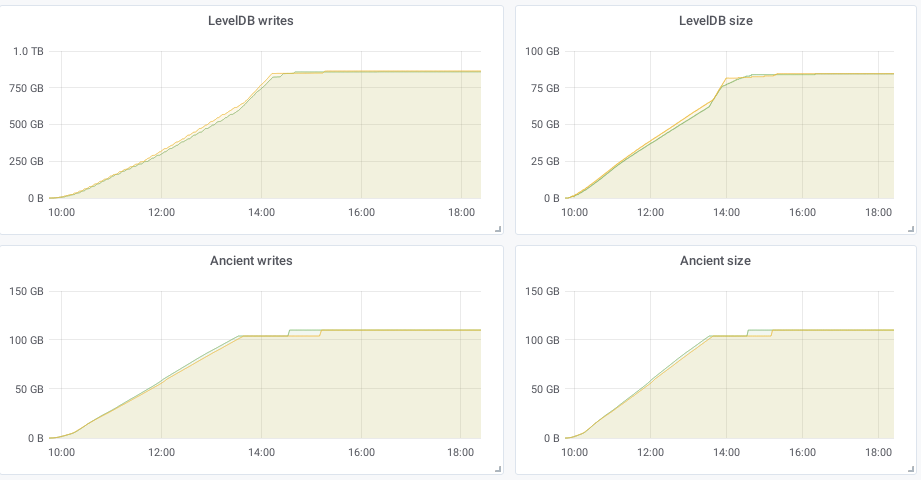
Task: Click the 18:00 tick in LevelDB writes
Action: click(461, 212)
